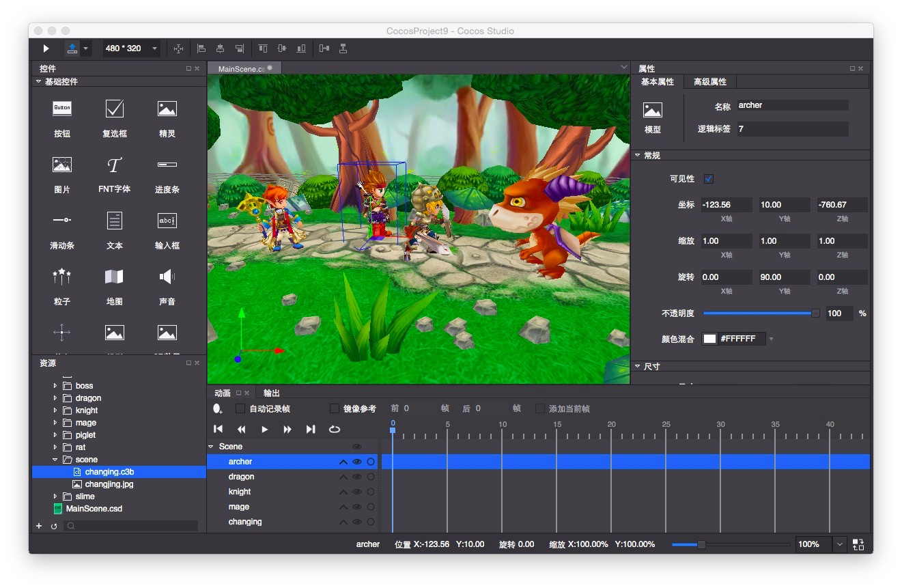Open the dropdown arrow beside #FFFFFF

[x=772, y=339]
